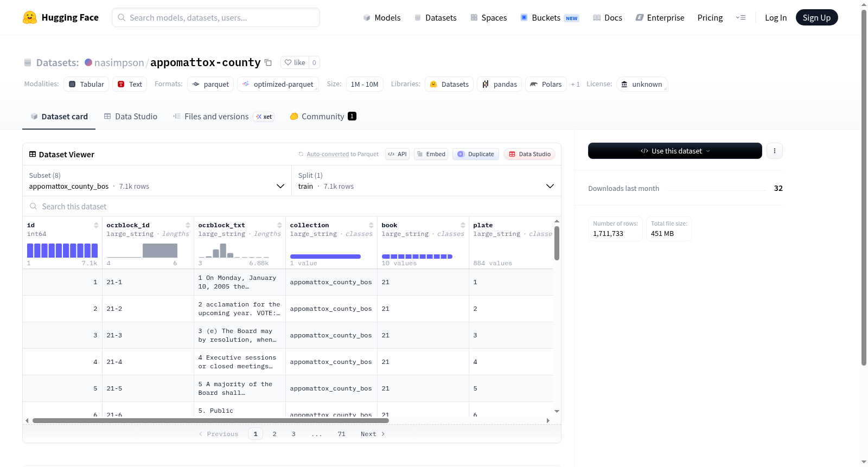Go to page 2 of rows
Viewport: 868px width, 467px height.
[x=275, y=434]
